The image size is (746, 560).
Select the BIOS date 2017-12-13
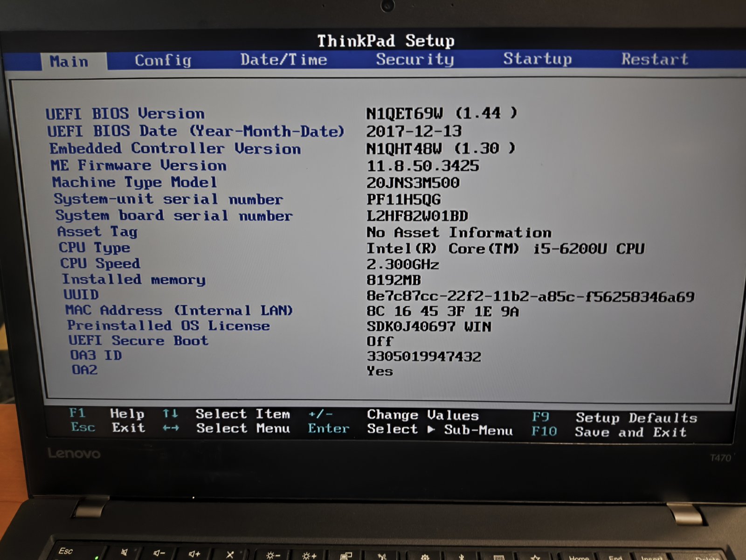414,131
